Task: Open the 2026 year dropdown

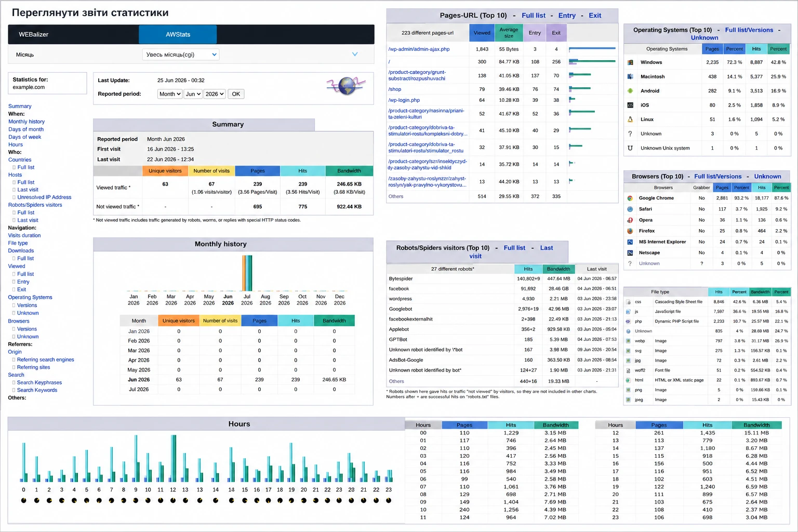Action: point(215,94)
